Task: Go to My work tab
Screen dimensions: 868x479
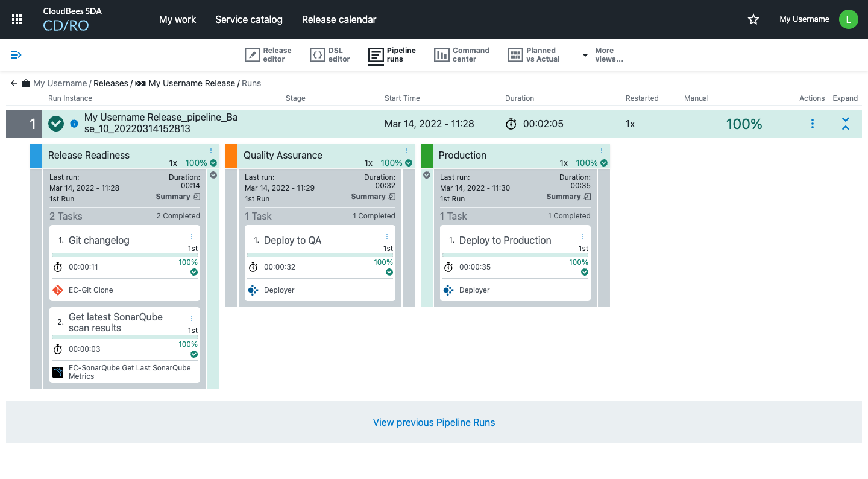Action: (177, 19)
